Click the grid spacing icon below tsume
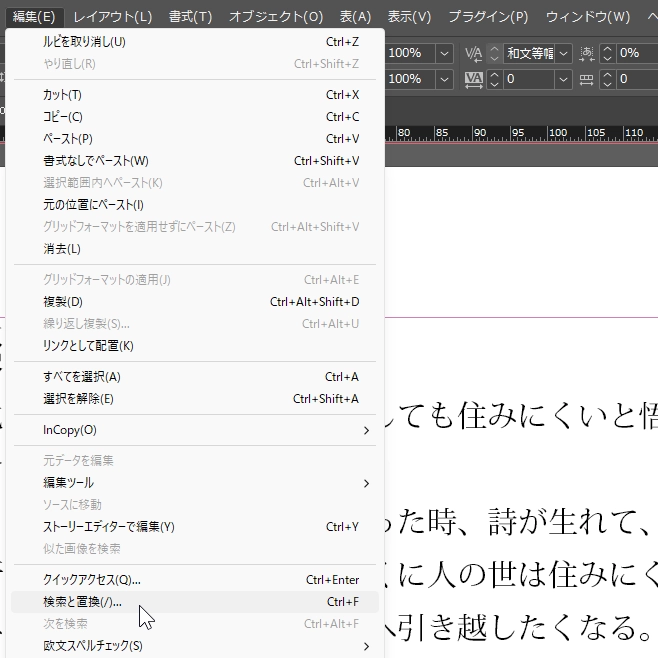The image size is (658, 658). coord(587,79)
